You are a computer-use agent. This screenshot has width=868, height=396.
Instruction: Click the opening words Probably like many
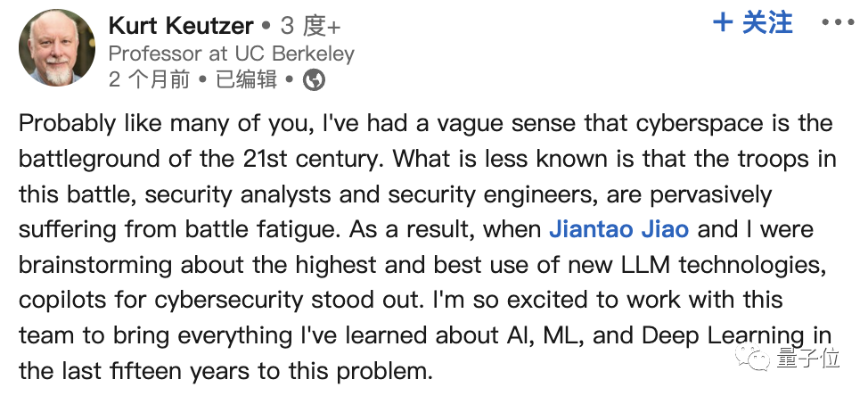tap(129, 124)
